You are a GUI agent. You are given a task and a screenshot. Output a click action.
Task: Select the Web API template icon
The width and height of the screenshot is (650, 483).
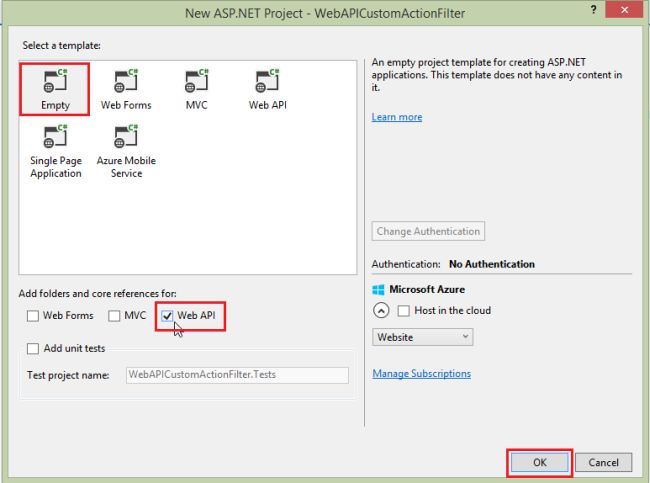coord(267,80)
